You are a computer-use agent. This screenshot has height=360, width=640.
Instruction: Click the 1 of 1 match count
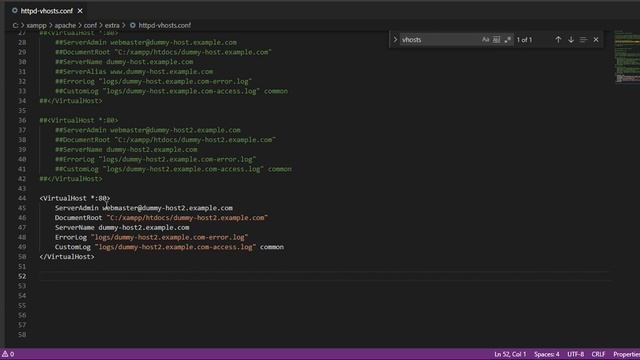pos(524,40)
